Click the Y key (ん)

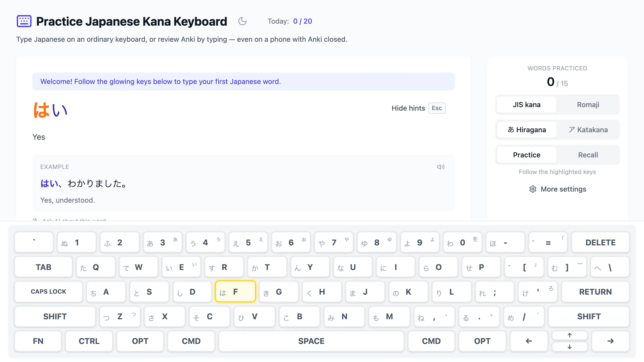[310, 267]
